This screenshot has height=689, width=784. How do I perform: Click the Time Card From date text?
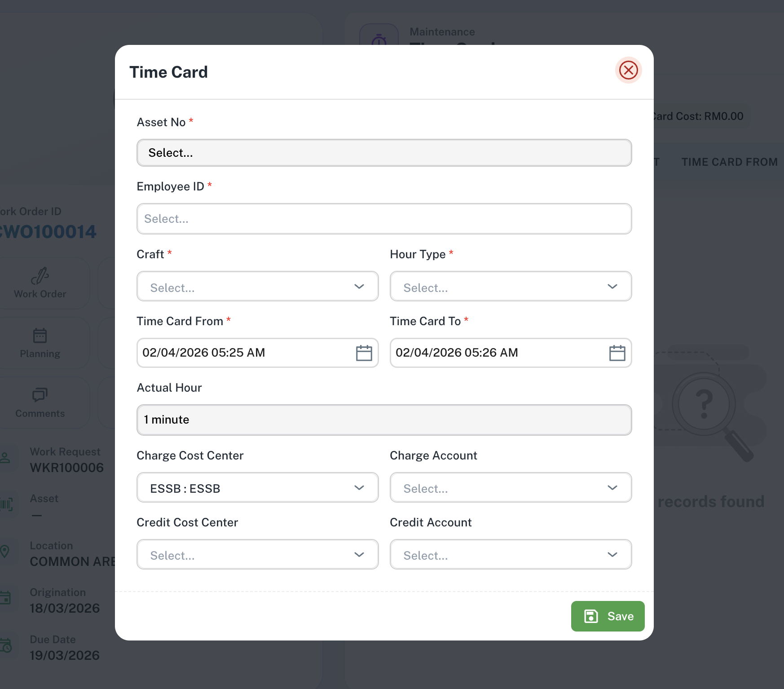coord(203,353)
